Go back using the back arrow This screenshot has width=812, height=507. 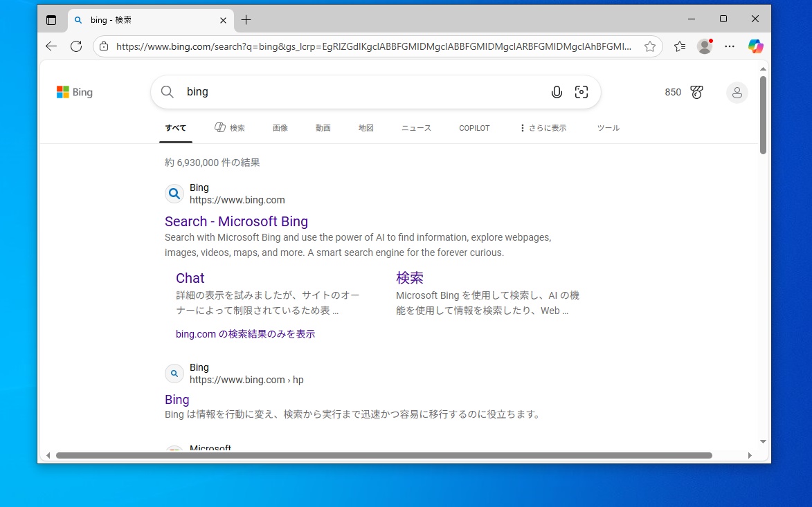click(x=51, y=46)
